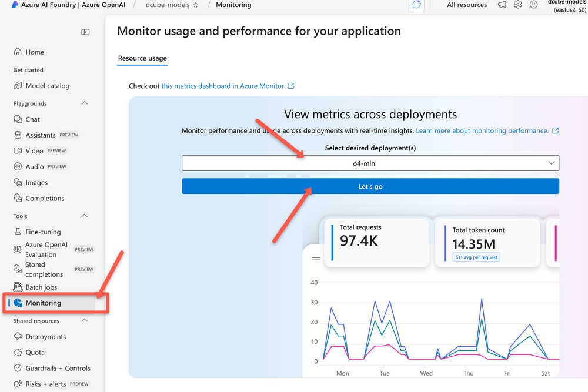Switch to the Resource usage tab
The image size is (588, 392).
point(142,58)
